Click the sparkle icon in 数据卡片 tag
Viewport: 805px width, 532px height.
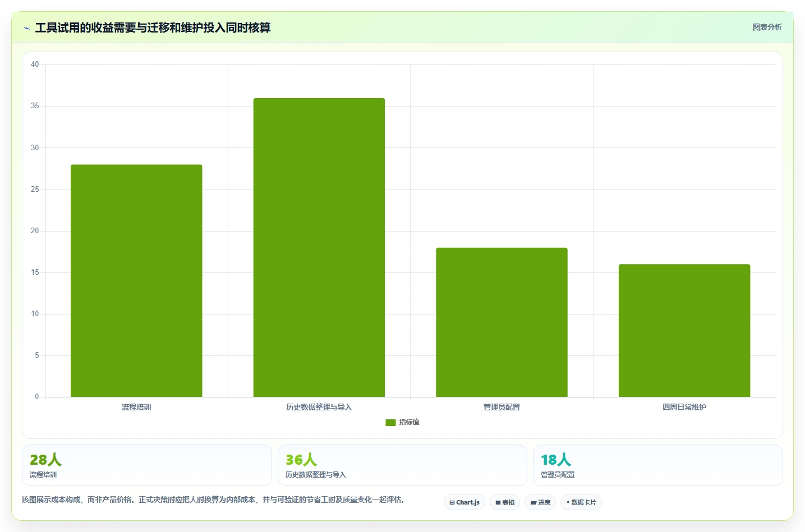(x=568, y=502)
